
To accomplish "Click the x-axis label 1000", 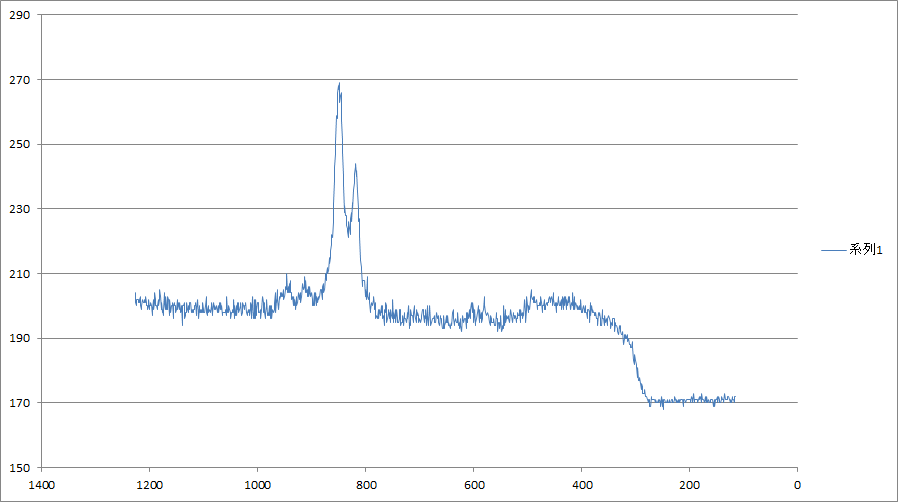I will pos(258,485).
